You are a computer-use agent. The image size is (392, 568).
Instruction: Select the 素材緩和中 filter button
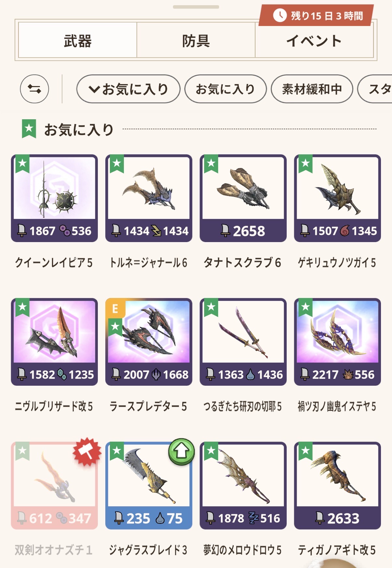(312, 89)
